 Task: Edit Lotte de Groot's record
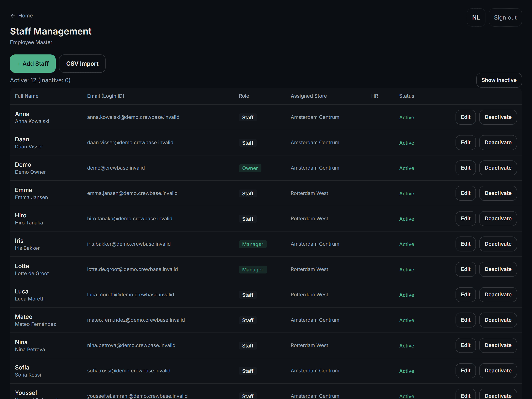(x=465, y=269)
